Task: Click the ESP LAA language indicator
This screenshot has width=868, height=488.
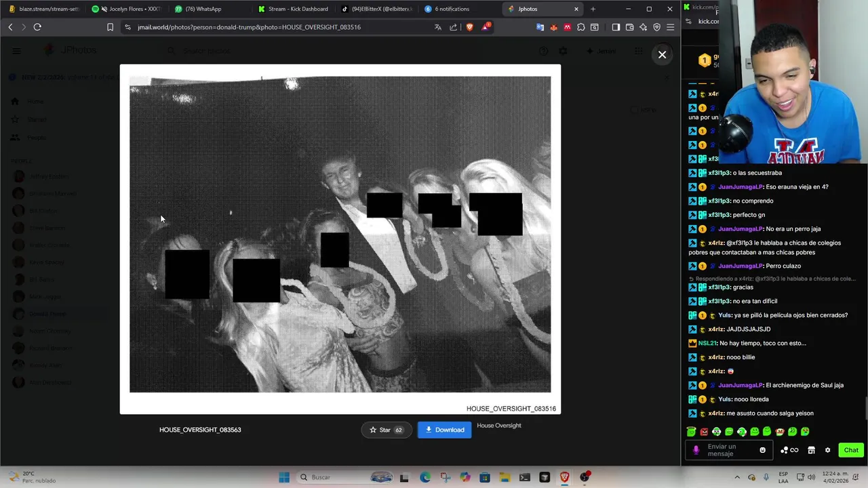Action: click(x=783, y=477)
